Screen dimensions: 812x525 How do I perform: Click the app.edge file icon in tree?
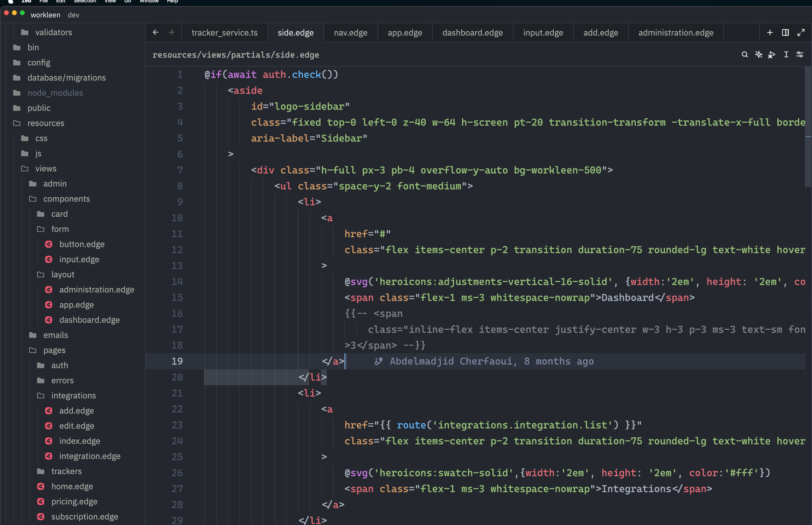[49, 305]
